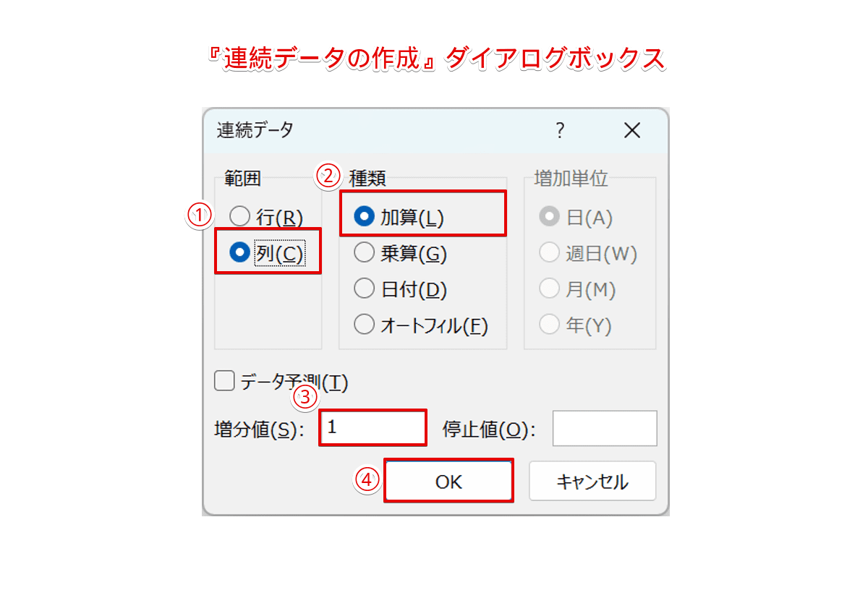Choose the 加算(L) type option
868x611 pixels.
365,217
